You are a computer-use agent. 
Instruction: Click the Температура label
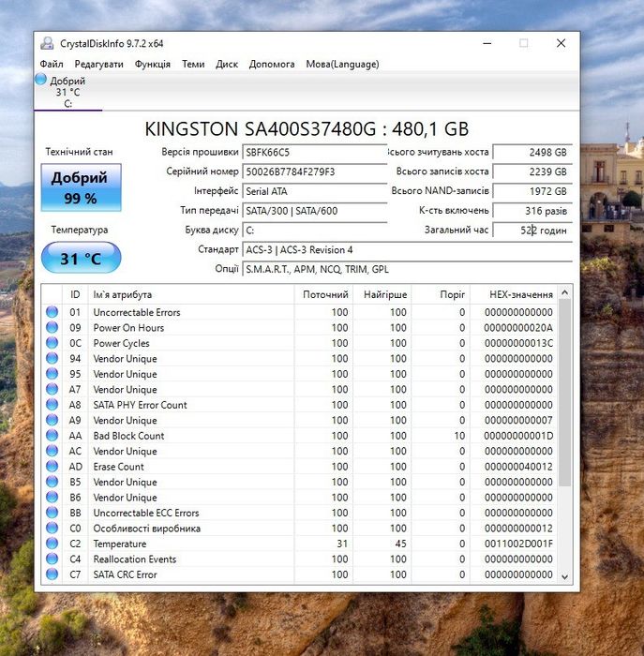(80, 230)
